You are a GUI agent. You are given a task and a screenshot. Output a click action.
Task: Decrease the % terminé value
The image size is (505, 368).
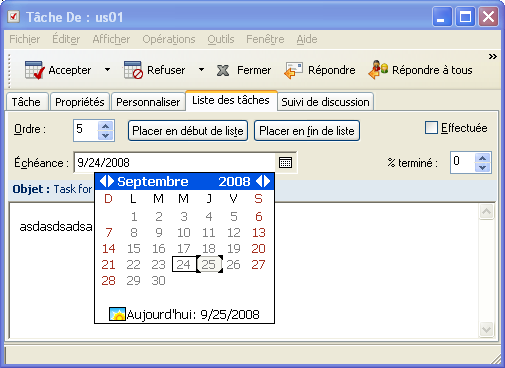pyautogui.click(x=482, y=167)
